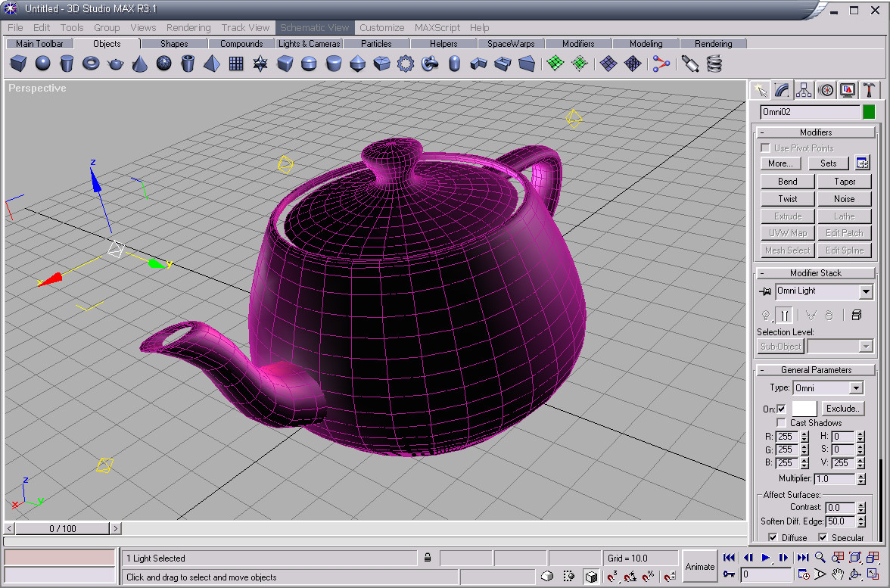
Task: Click the Twist modifier button
Action: coord(787,198)
